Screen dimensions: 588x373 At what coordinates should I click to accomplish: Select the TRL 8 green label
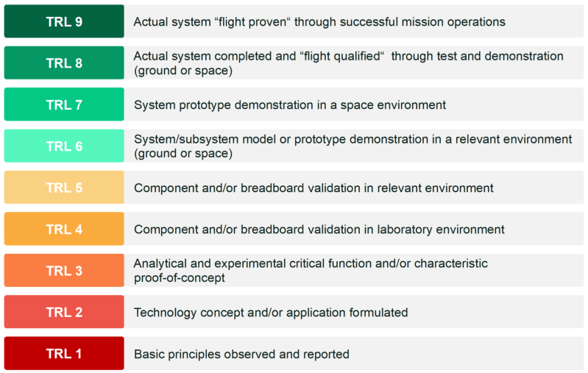(64, 63)
